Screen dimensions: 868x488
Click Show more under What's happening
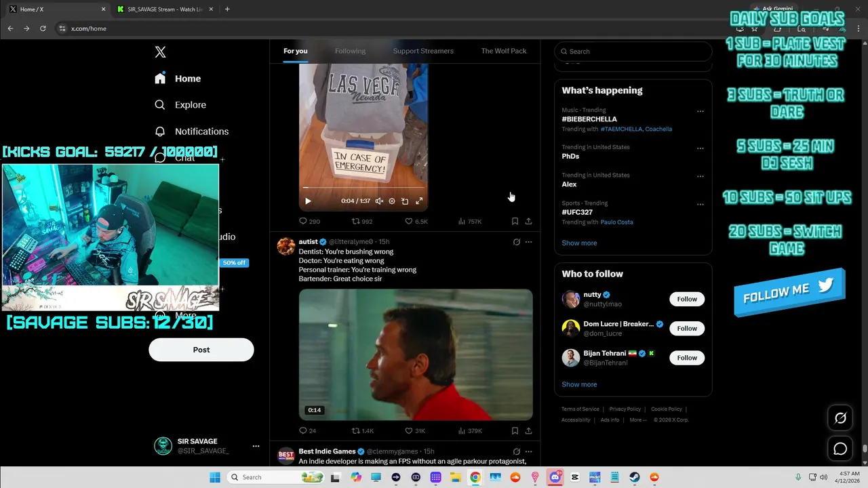[x=579, y=243]
